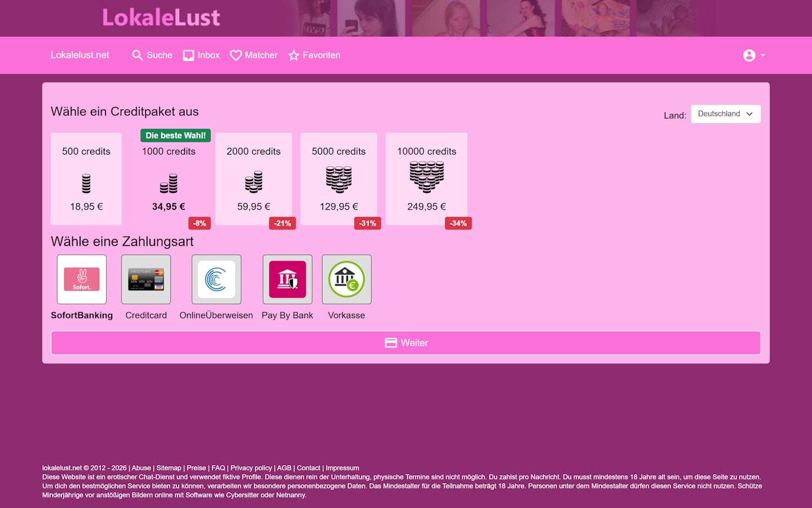Select the 1000 credits best choice package
The height and width of the screenshot is (508, 812).
169,179
